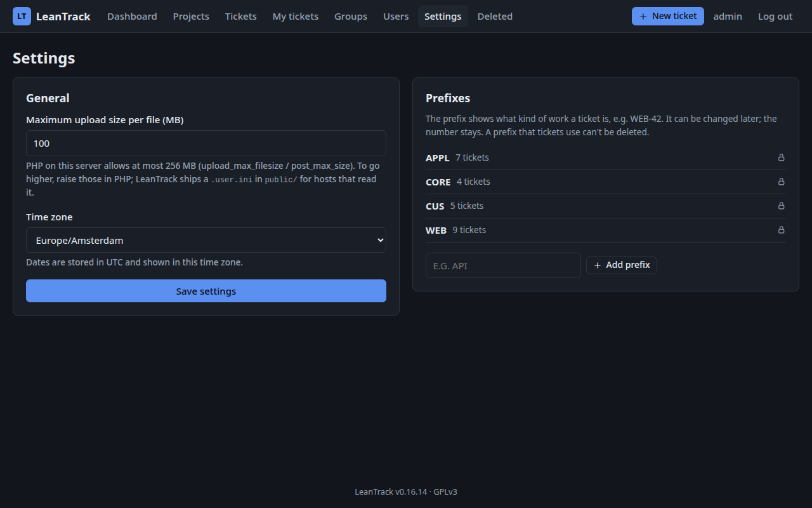The height and width of the screenshot is (508, 812).
Task: Click the CORE prefix label
Action: click(x=438, y=182)
